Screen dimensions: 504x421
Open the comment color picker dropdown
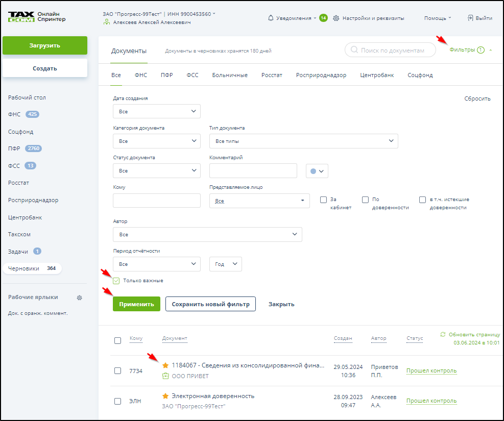(x=317, y=171)
